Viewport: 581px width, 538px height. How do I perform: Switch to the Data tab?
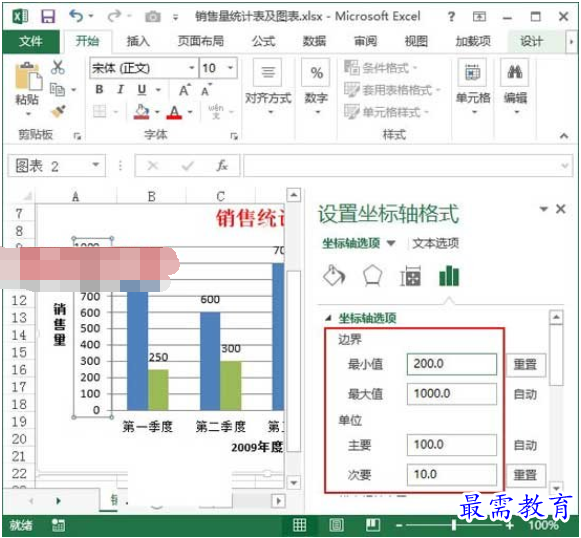coord(314,41)
